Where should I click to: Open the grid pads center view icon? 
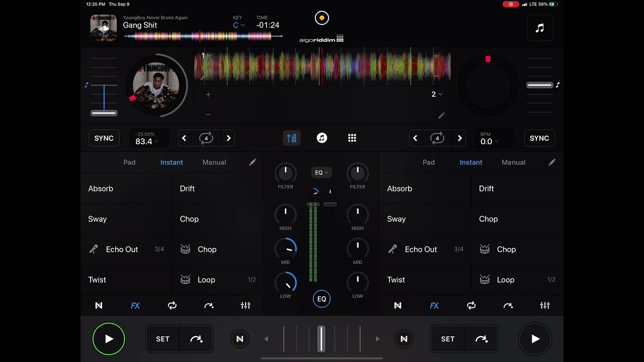352,138
